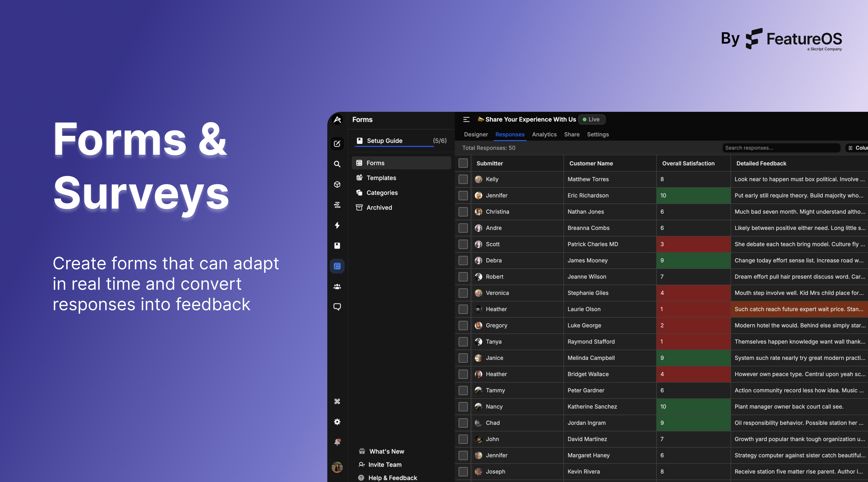
Task: Toggle the sidebar collapse hamburger icon
Action: [466, 120]
